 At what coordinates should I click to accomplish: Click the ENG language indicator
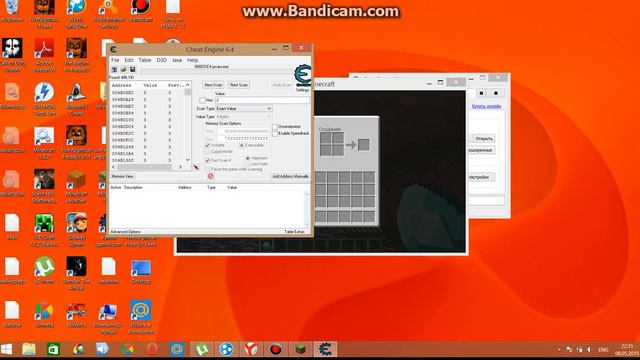click(603, 350)
